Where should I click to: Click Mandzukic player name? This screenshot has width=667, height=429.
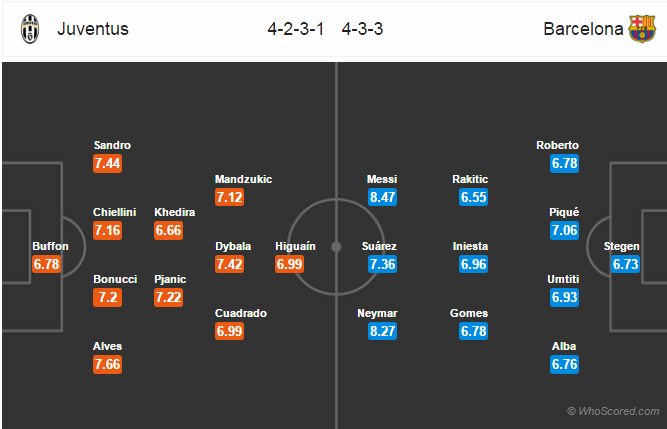[x=243, y=179]
